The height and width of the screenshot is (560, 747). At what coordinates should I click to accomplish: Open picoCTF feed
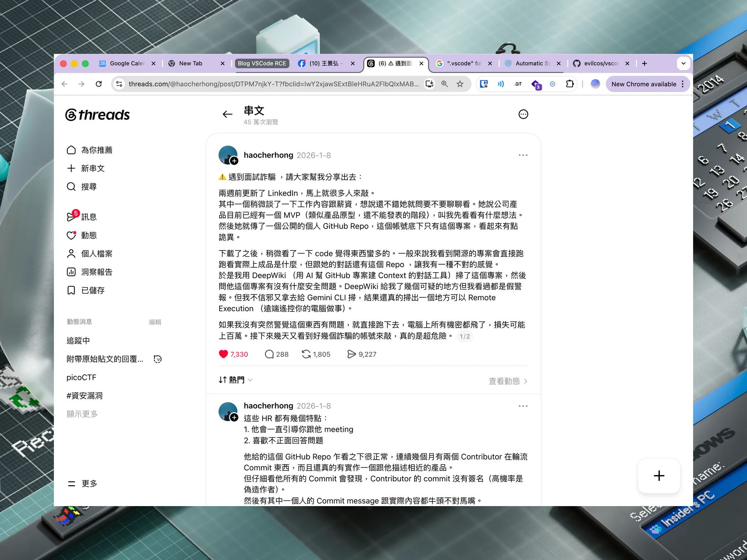pyautogui.click(x=81, y=377)
